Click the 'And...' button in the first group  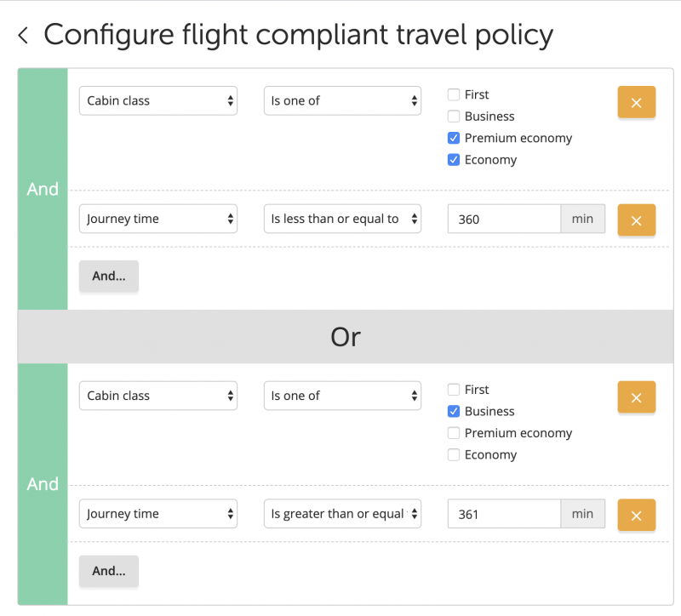tap(109, 276)
